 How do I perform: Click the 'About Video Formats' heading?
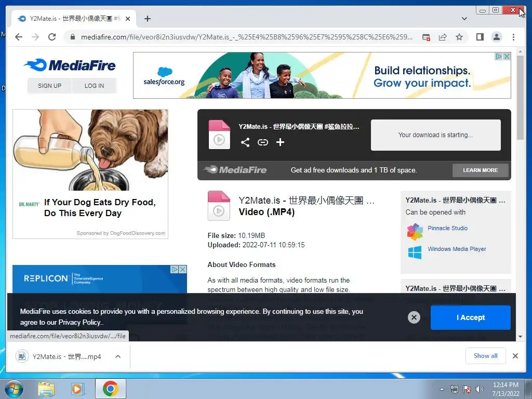coord(242,264)
